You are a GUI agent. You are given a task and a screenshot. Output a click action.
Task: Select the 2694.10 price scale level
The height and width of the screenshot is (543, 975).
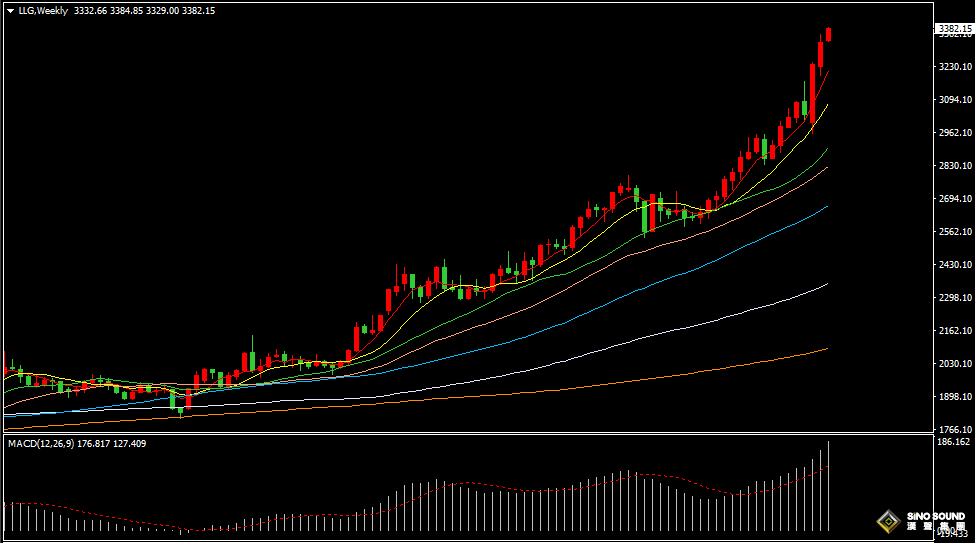[953, 198]
